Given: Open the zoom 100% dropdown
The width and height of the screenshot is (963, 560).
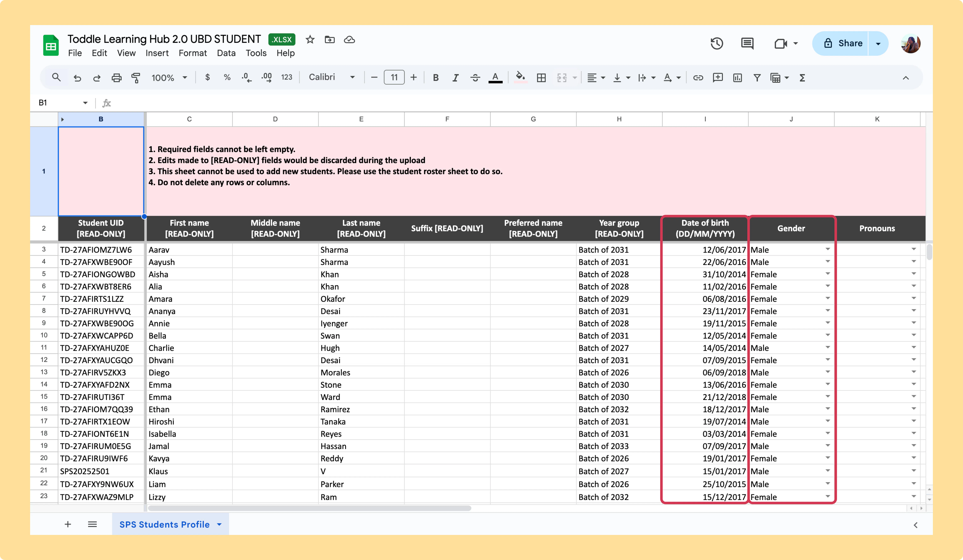Looking at the screenshot, I should click(x=169, y=78).
